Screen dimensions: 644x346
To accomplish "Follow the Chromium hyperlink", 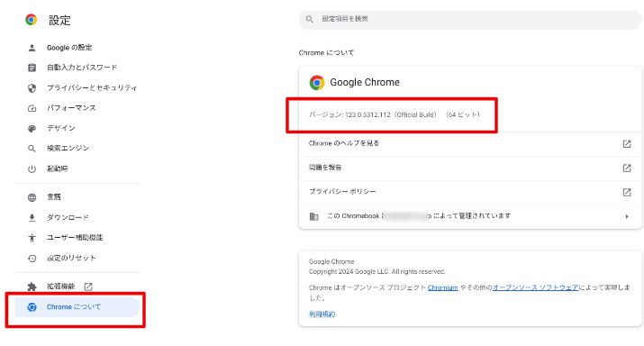I will tap(443, 287).
